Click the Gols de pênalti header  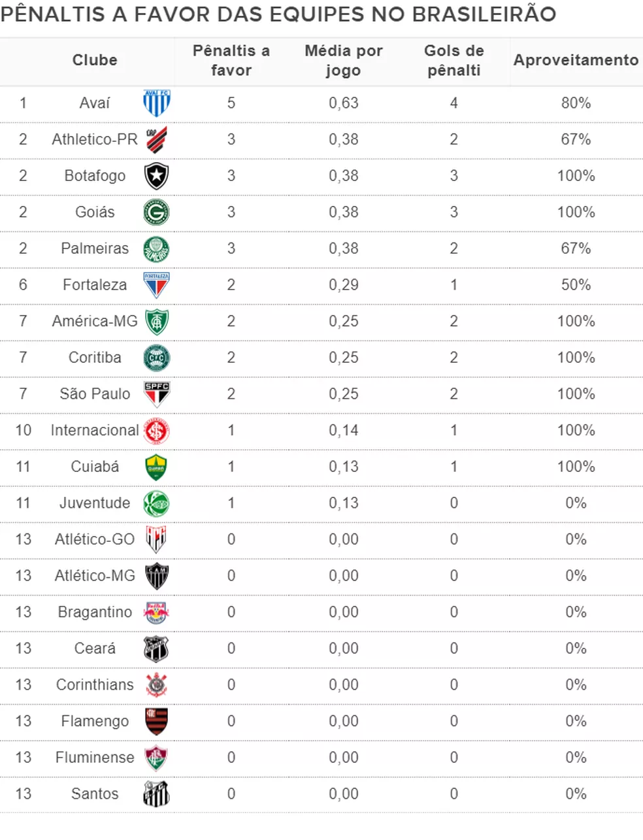point(454,60)
